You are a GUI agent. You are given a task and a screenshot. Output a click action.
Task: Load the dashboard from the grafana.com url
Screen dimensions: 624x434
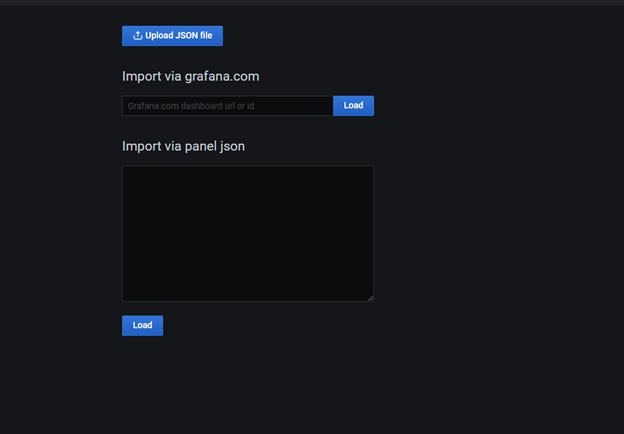[x=353, y=106]
